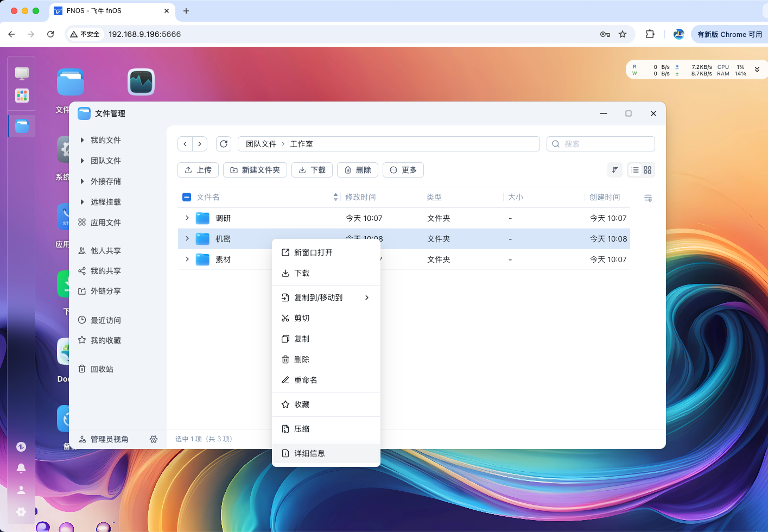Expand the 调研 folder row arrow
The image size is (768, 532).
point(187,218)
